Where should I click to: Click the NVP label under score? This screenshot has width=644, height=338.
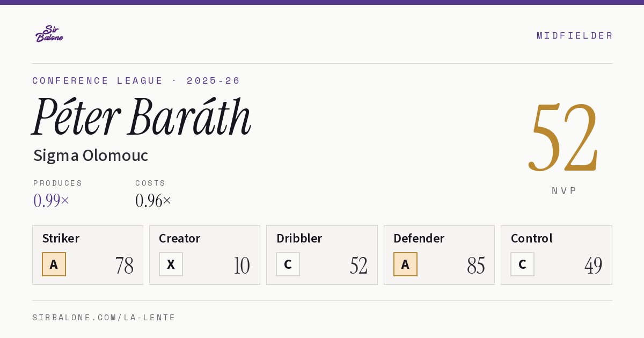click(564, 190)
